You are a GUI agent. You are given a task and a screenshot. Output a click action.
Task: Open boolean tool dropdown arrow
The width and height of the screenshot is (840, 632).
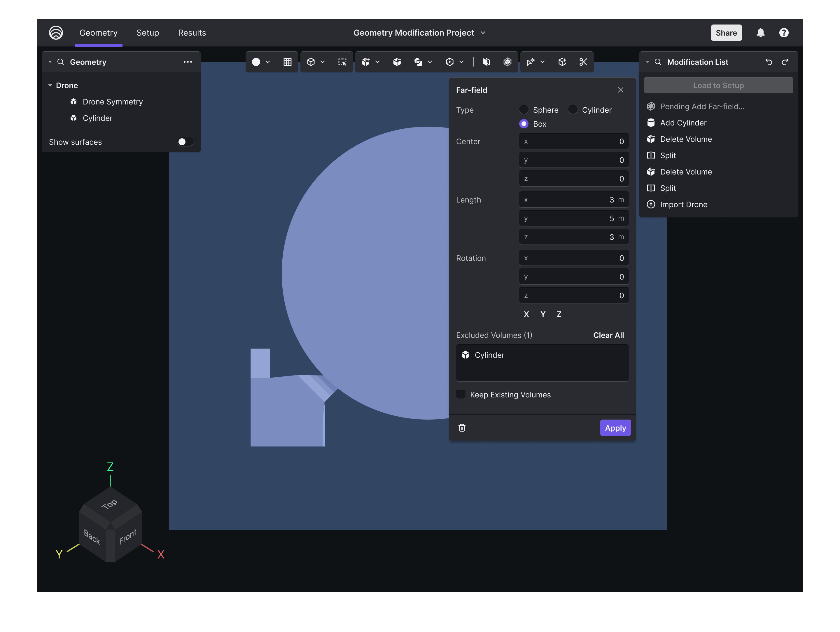pos(430,62)
